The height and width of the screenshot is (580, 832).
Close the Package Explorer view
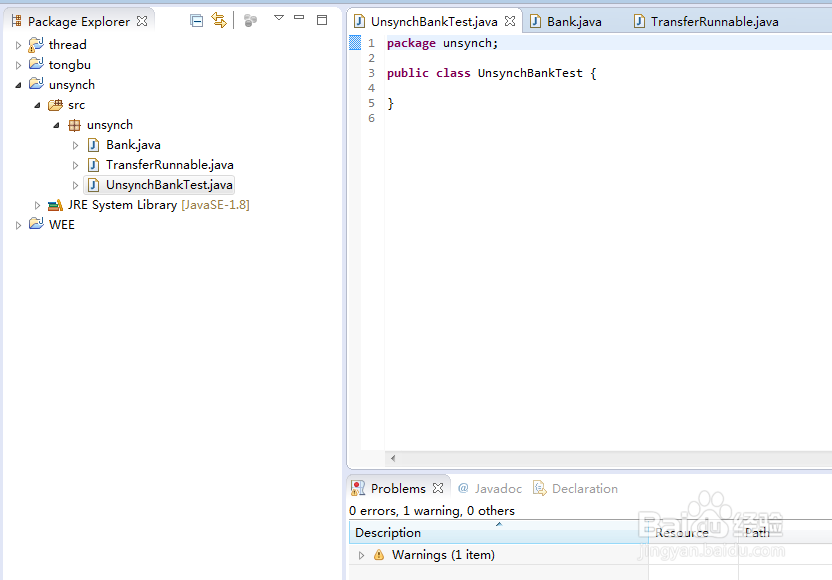coord(142,21)
